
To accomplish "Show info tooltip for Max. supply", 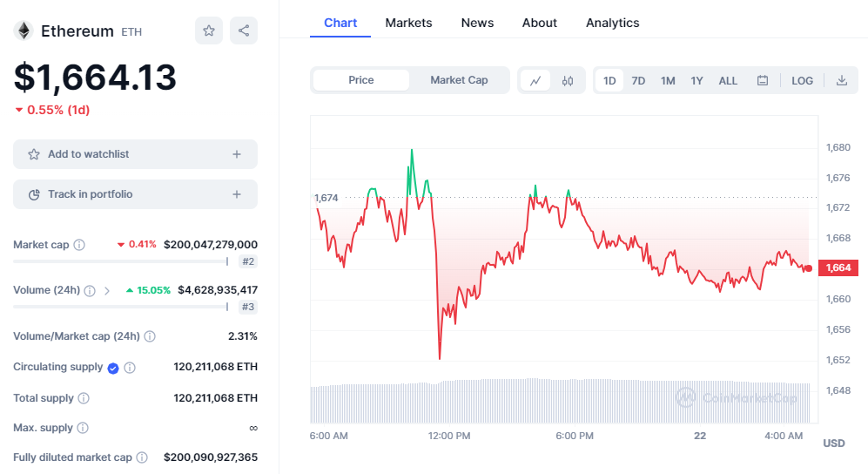I will coord(83,428).
